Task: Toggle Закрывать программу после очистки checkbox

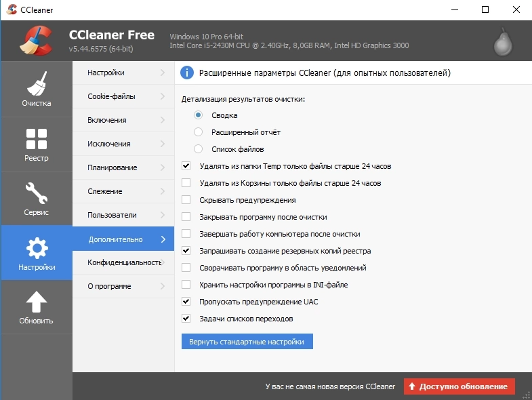Action: (186, 217)
